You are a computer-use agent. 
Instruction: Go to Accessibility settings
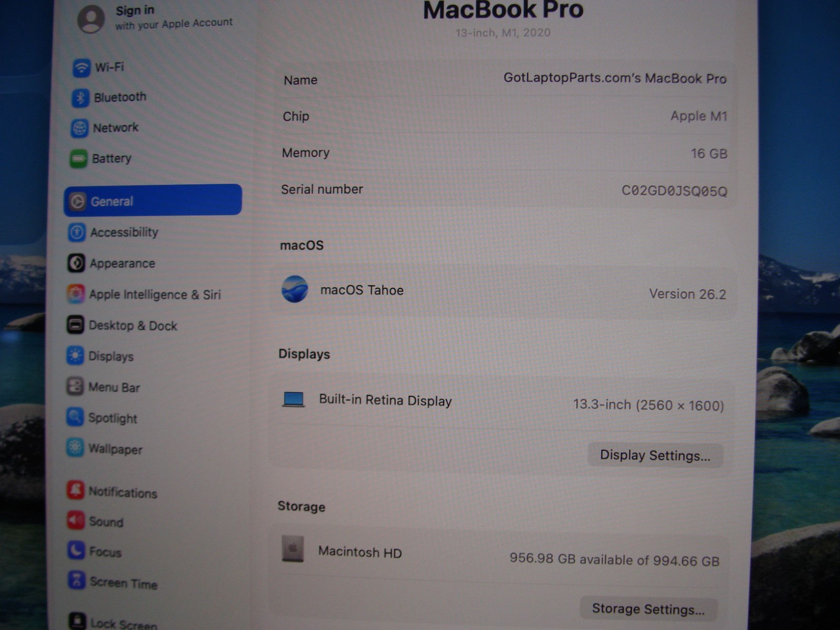coord(124,232)
